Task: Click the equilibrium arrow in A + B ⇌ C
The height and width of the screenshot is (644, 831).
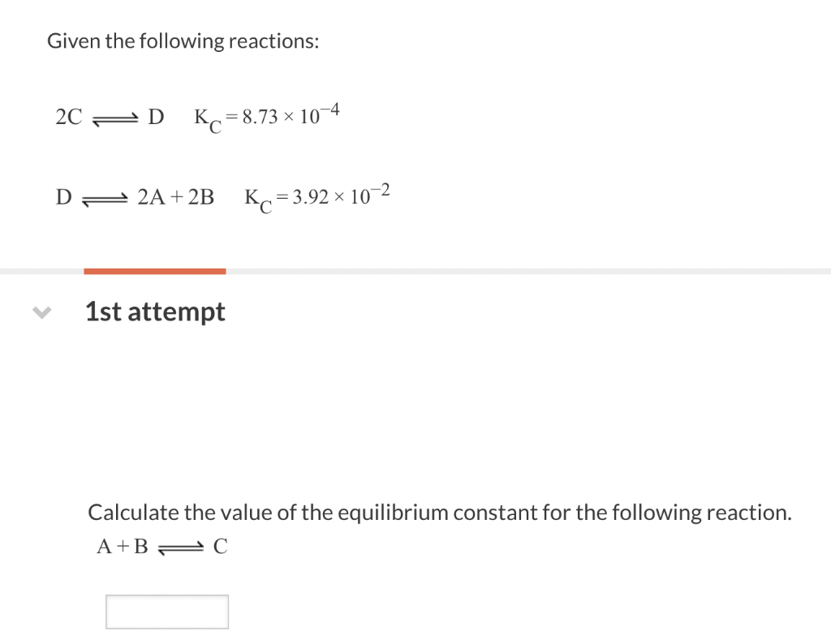Action: pos(180,547)
